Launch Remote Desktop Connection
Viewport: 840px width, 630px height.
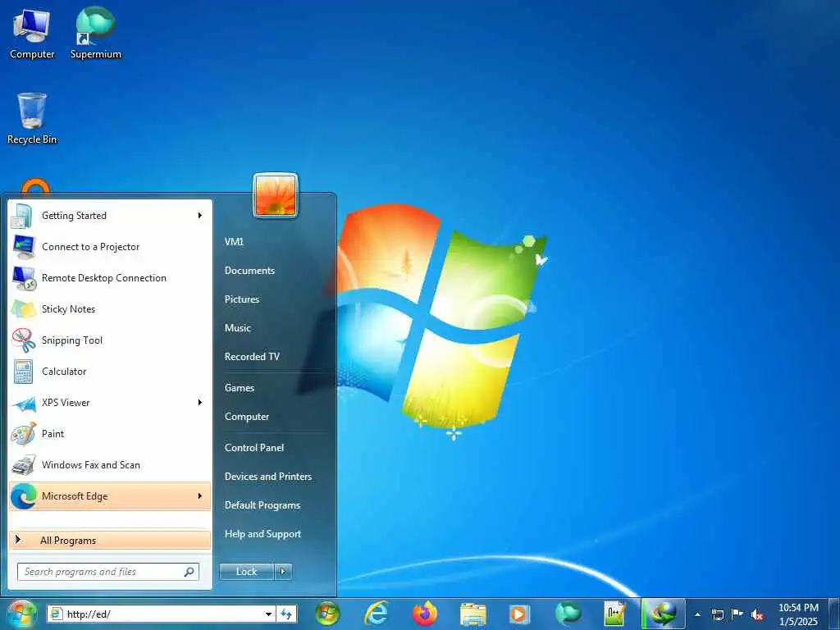point(110,278)
